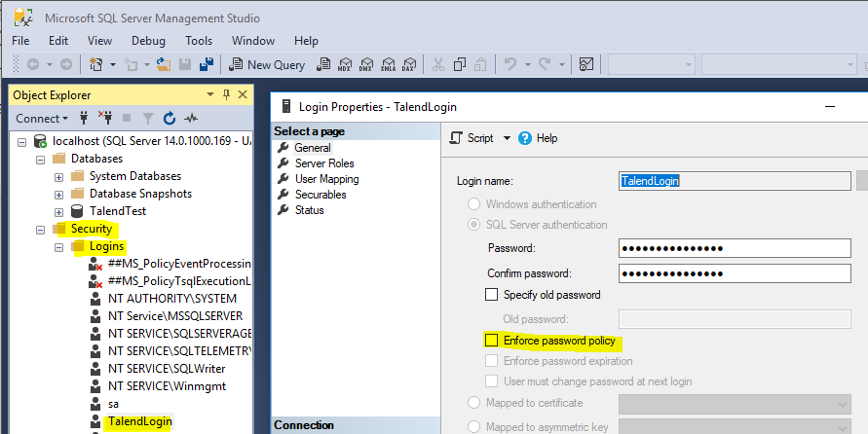The width and height of the screenshot is (868, 434).
Task: Select the Mapped to certificate radio button
Action: [473, 403]
